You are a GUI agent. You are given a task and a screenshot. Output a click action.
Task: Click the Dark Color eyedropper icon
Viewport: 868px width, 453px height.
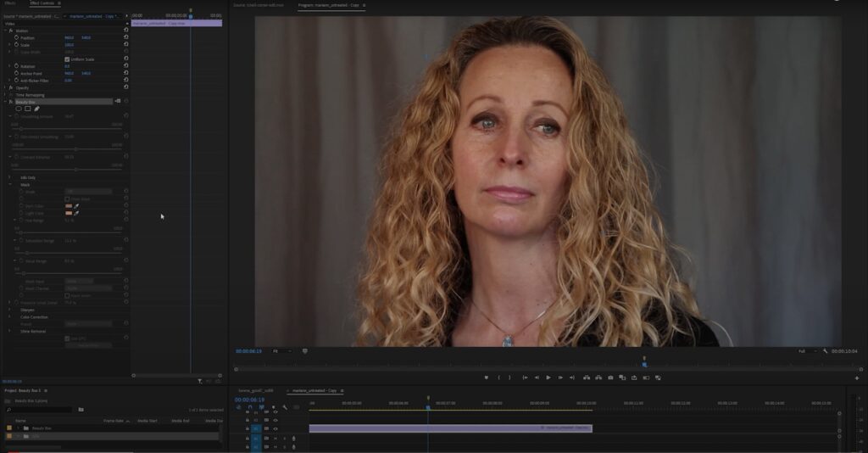[76, 206]
